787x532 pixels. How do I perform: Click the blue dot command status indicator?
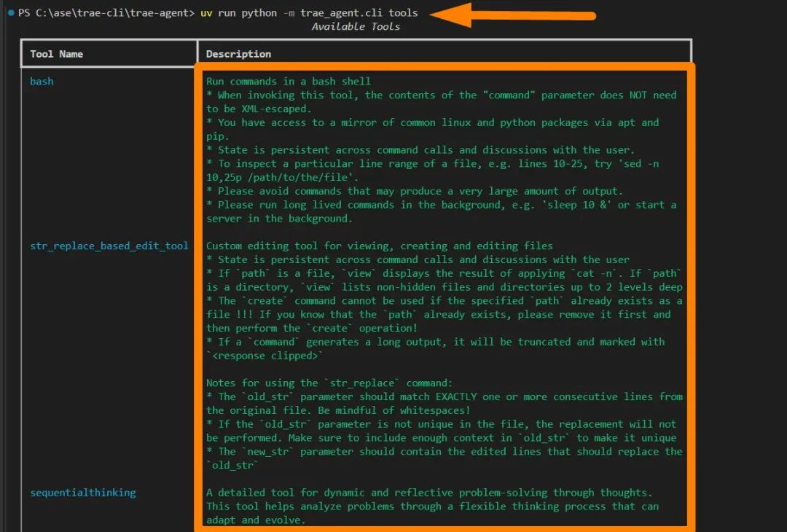[x=10, y=13]
